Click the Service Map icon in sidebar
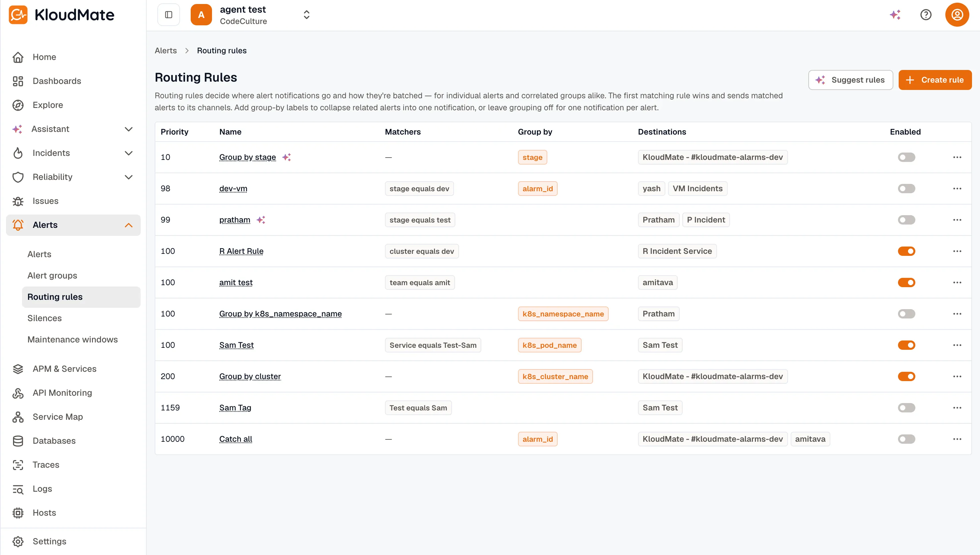The image size is (980, 555). point(18,417)
